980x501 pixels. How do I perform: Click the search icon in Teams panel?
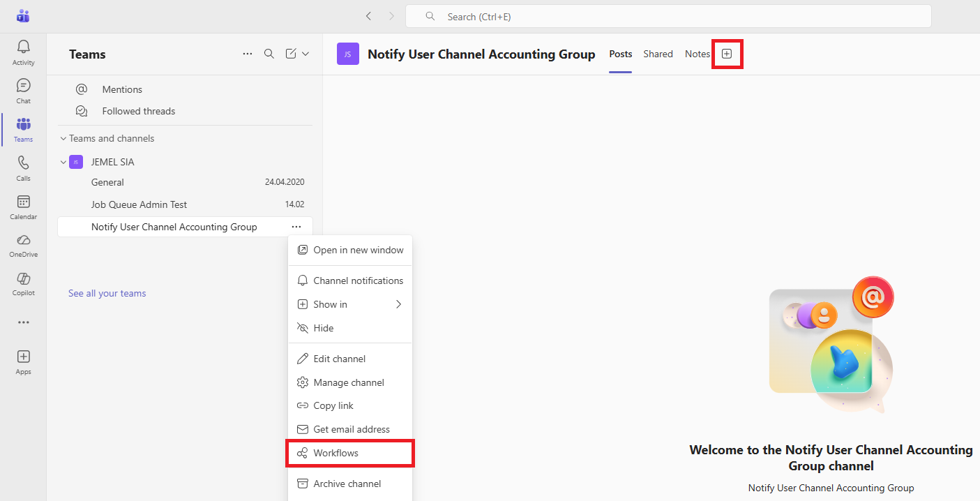[269, 54]
